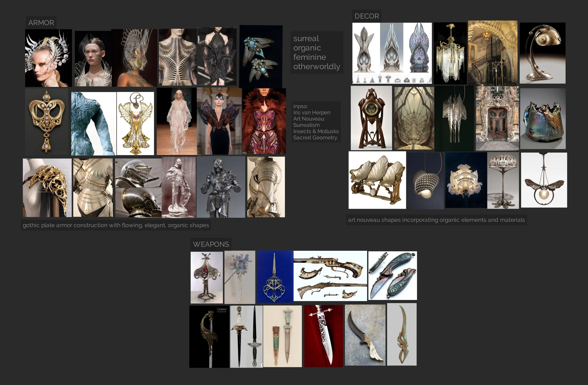This screenshot has height=385, width=588.
Task: Select the 'surreal organic feminine otherworldly' text note
Action: pos(317,53)
